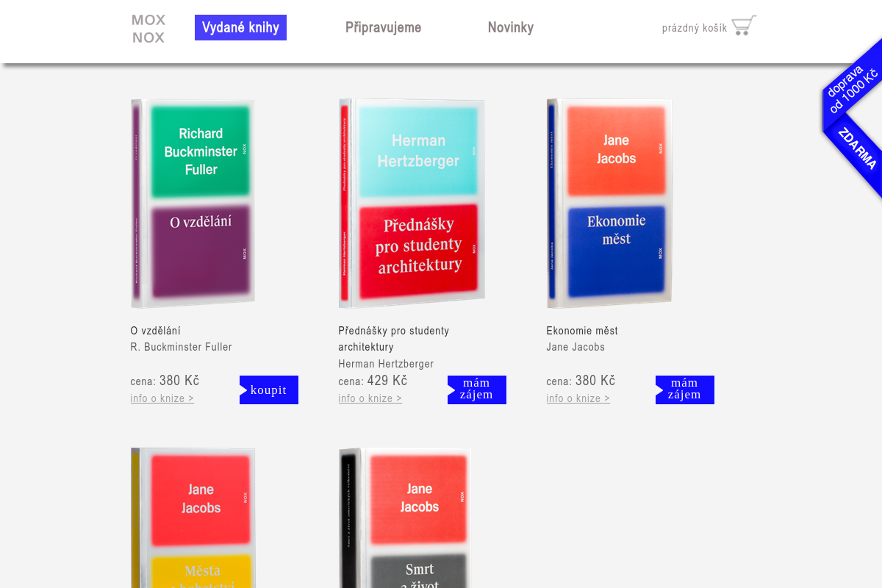Click the O vzdělání title text

(156, 331)
